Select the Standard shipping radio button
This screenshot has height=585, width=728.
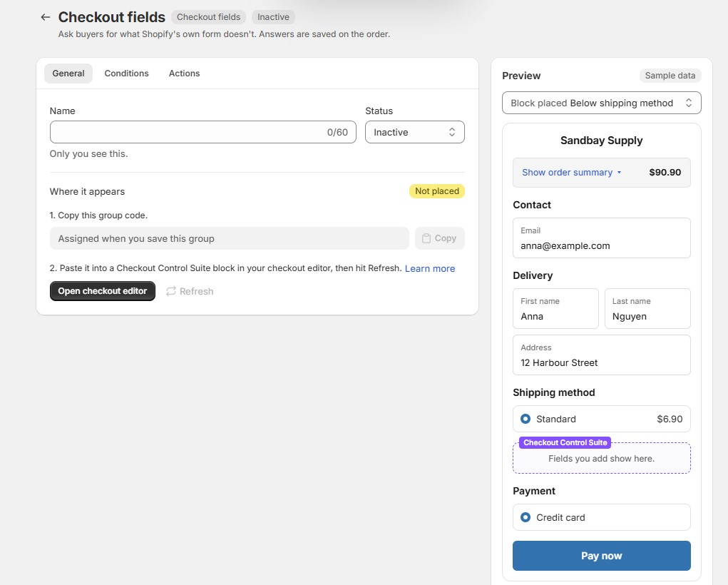coord(525,419)
